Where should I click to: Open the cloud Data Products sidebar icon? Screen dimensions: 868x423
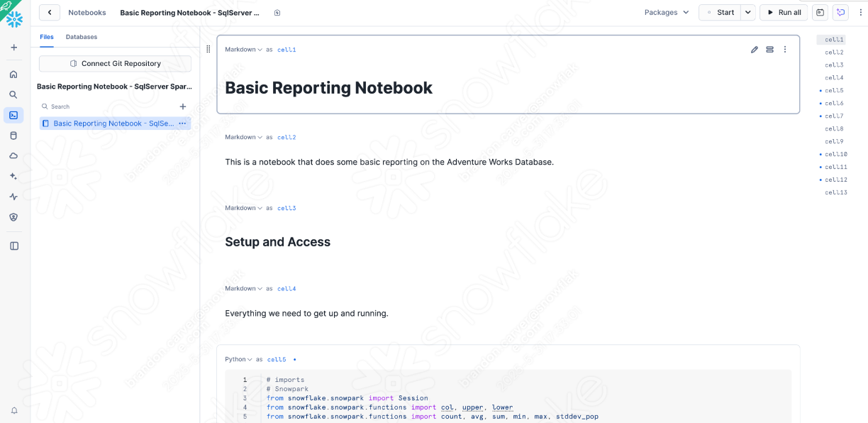coord(13,155)
